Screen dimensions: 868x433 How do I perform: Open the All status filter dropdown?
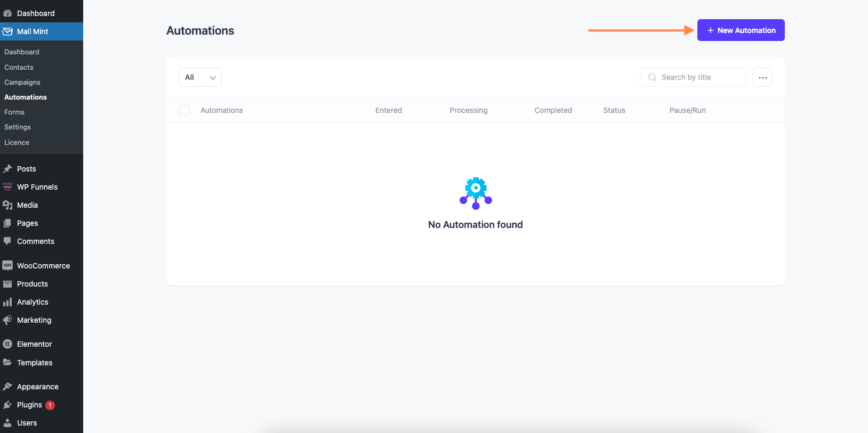(200, 77)
